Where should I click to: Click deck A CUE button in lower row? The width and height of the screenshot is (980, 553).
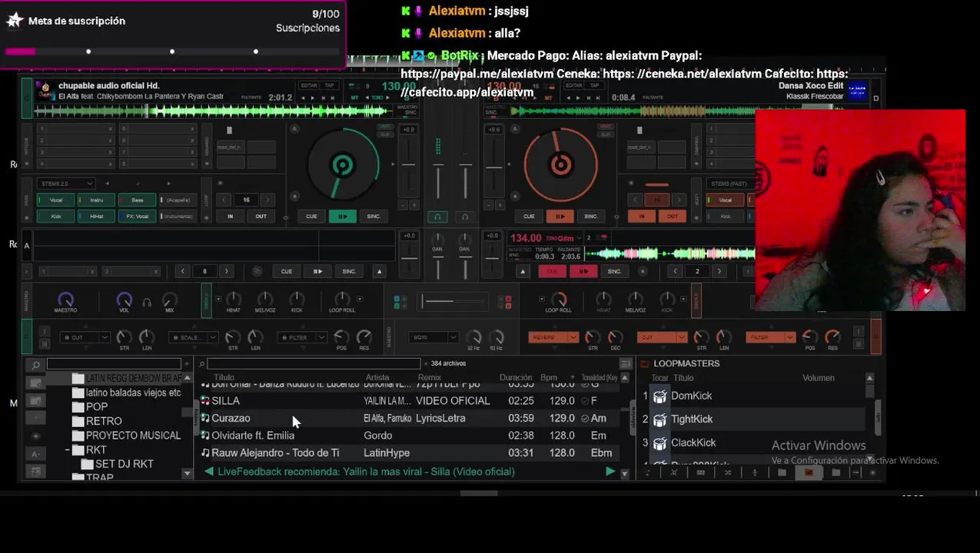coord(286,271)
